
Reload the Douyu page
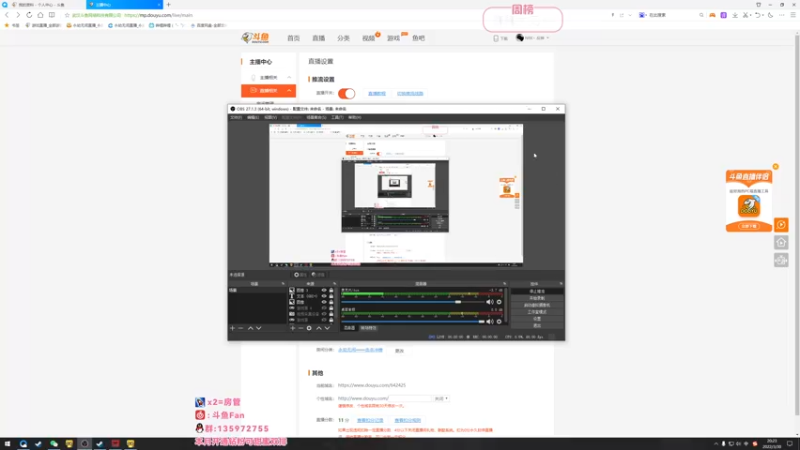point(29,15)
